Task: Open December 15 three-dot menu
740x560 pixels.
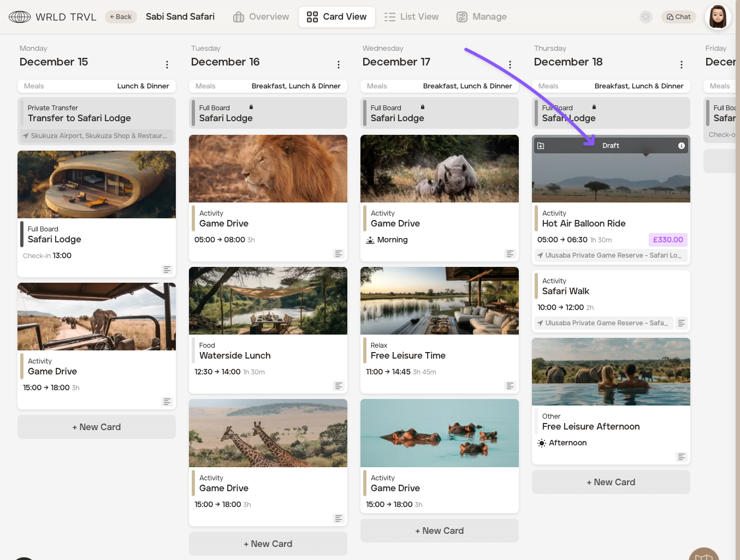Action: pyautogui.click(x=167, y=65)
